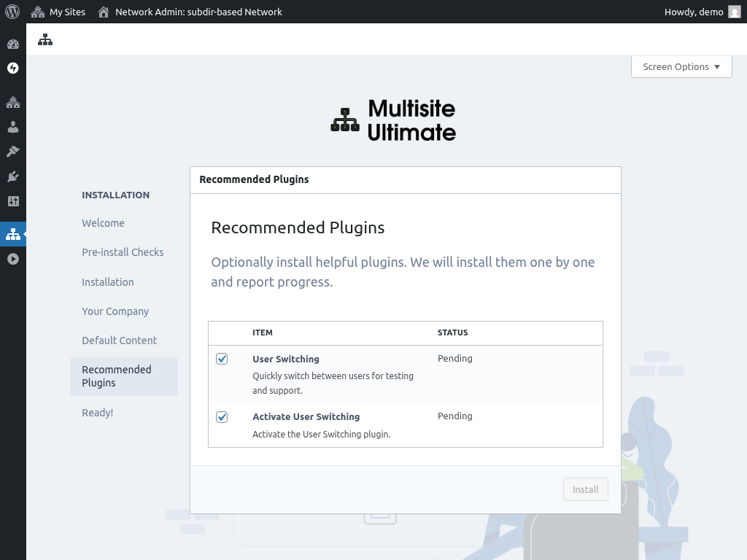Open Network Admin: subdir-based Network
This screenshot has height=560, width=747.
click(x=190, y=12)
